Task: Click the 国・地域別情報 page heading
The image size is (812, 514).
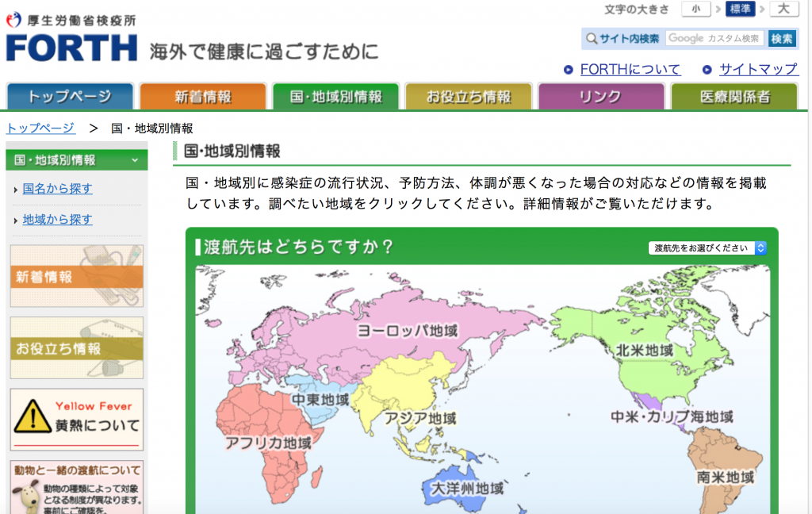Action: [x=232, y=152]
